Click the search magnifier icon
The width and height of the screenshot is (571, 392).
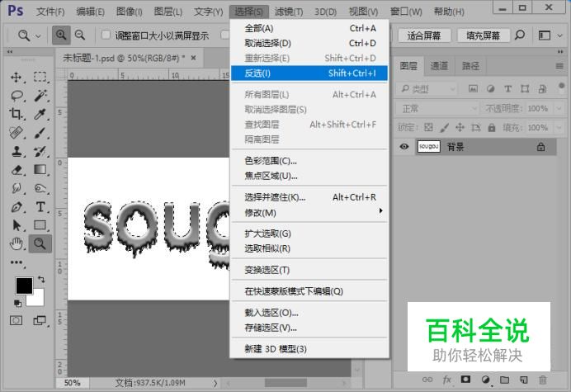pyautogui.click(x=520, y=35)
